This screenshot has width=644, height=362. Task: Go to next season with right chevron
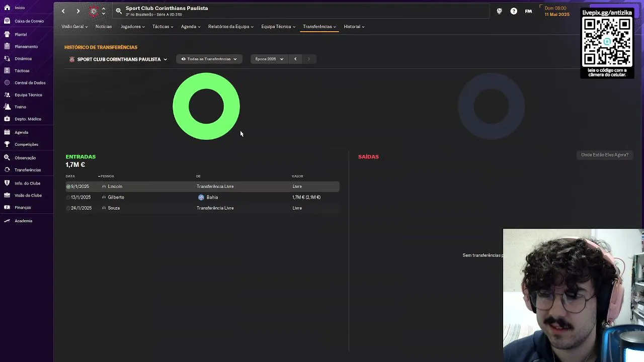click(308, 59)
